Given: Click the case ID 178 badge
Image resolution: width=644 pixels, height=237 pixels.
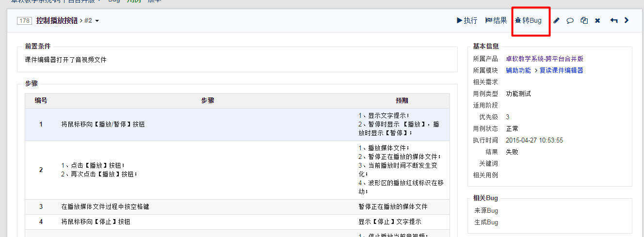Looking at the screenshot, I should pos(24,21).
